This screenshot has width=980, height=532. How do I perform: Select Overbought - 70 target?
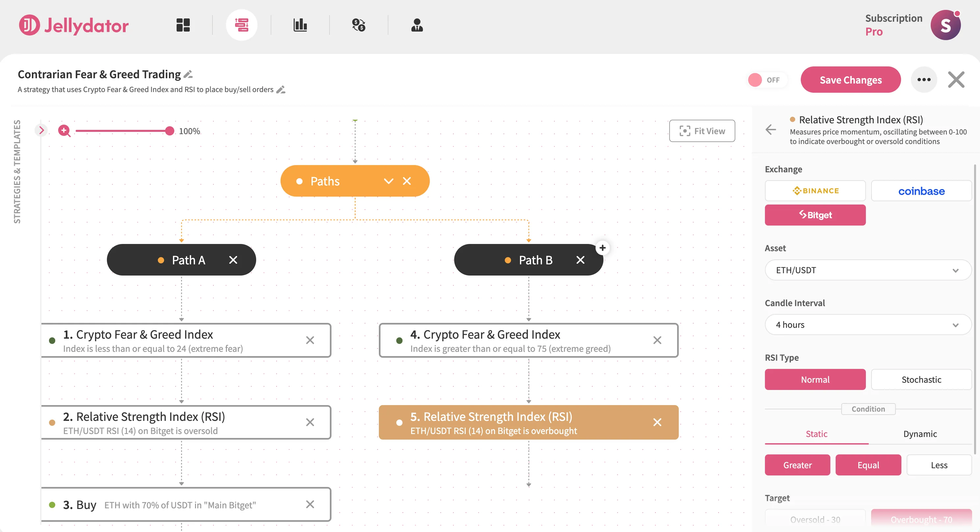[x=921, y=519]
